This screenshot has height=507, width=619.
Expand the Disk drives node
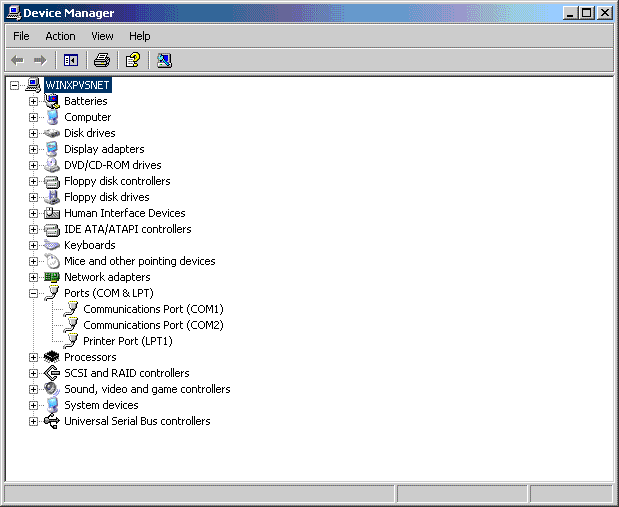(34, 133)
